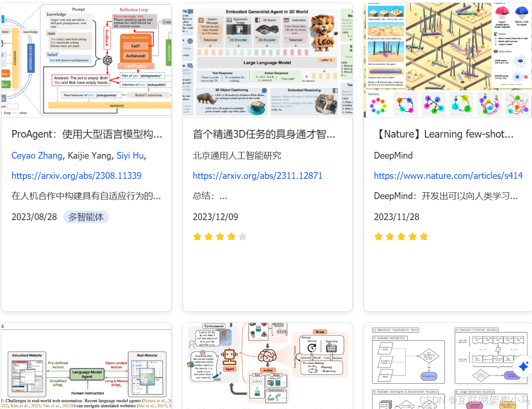Open the Brain agent diagram thumbnail
The height and width of the screenshot is (409, 532).
268,366
